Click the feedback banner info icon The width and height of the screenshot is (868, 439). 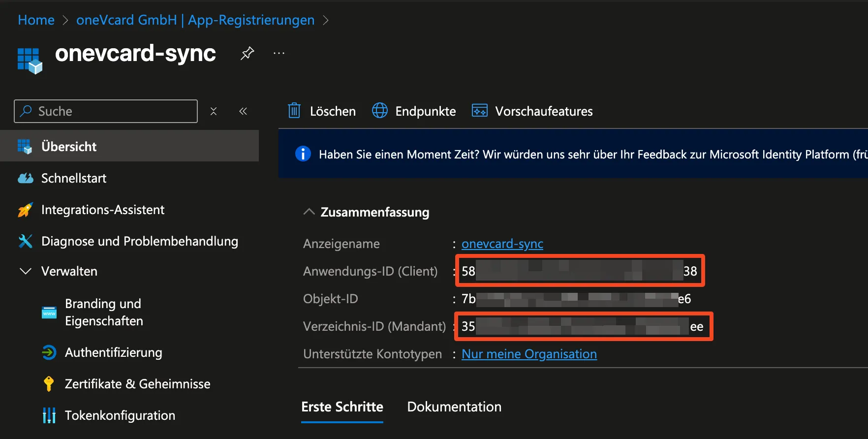303,154
